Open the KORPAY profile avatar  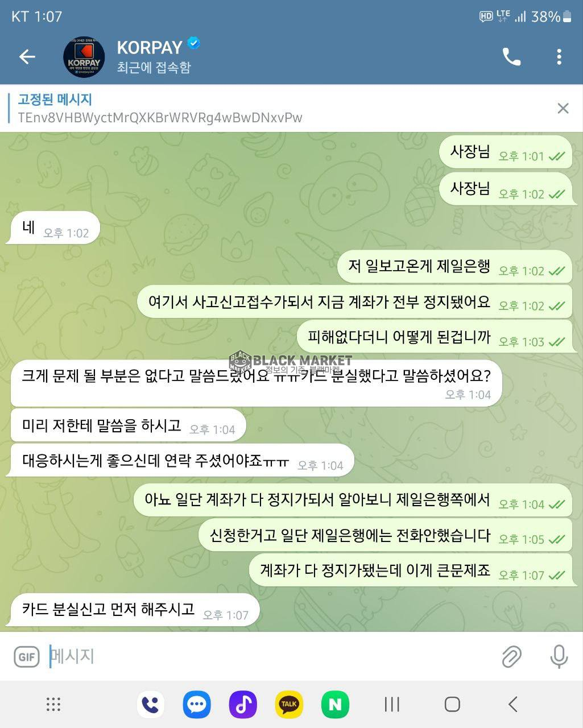tap(84, 57)
